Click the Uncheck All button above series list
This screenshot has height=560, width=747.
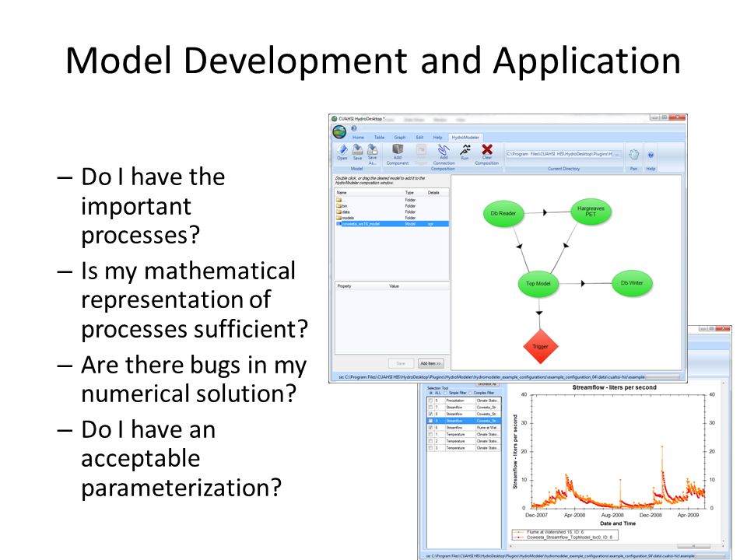(x=487, y=385)
